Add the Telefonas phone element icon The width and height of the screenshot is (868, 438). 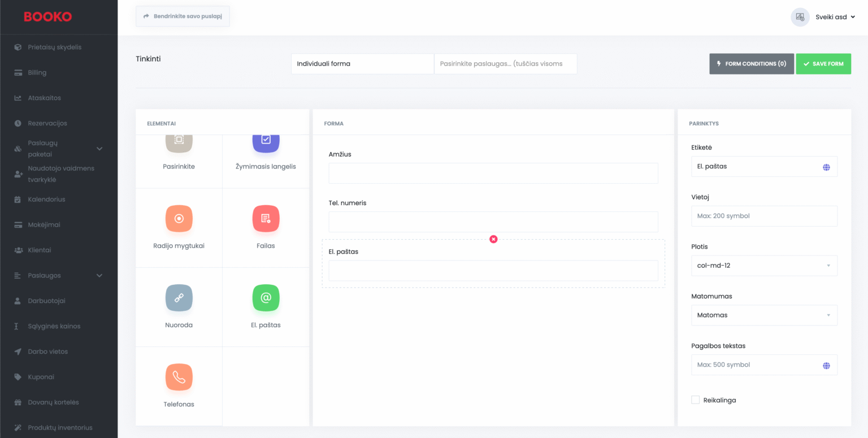click(179, 377)
